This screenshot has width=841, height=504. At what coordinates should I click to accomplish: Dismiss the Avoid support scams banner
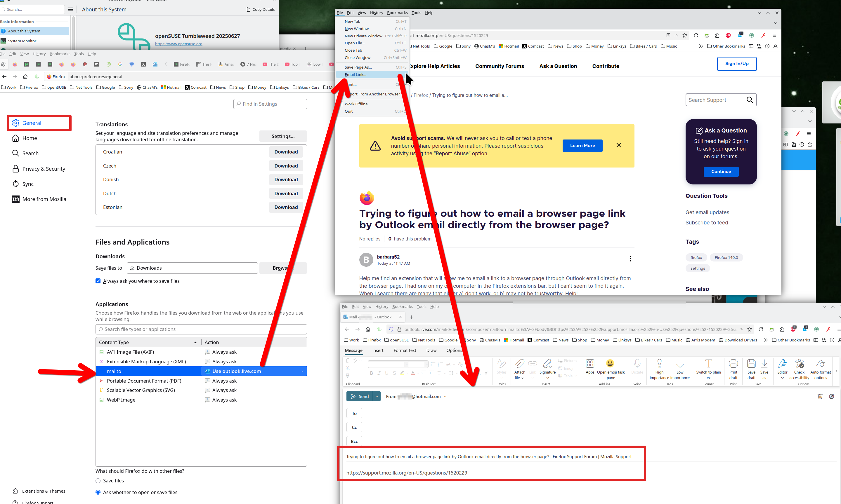(x=618, y=145)
